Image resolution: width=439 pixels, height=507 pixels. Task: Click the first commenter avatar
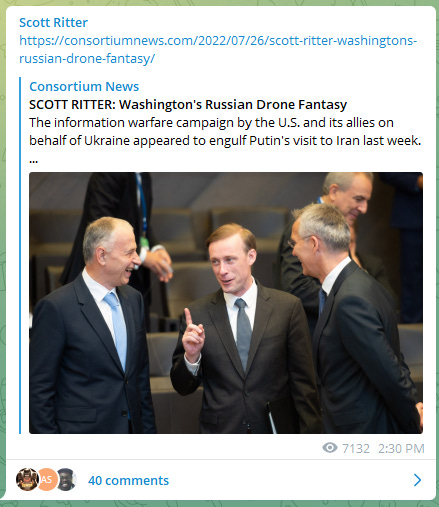[x=27, y=479]
